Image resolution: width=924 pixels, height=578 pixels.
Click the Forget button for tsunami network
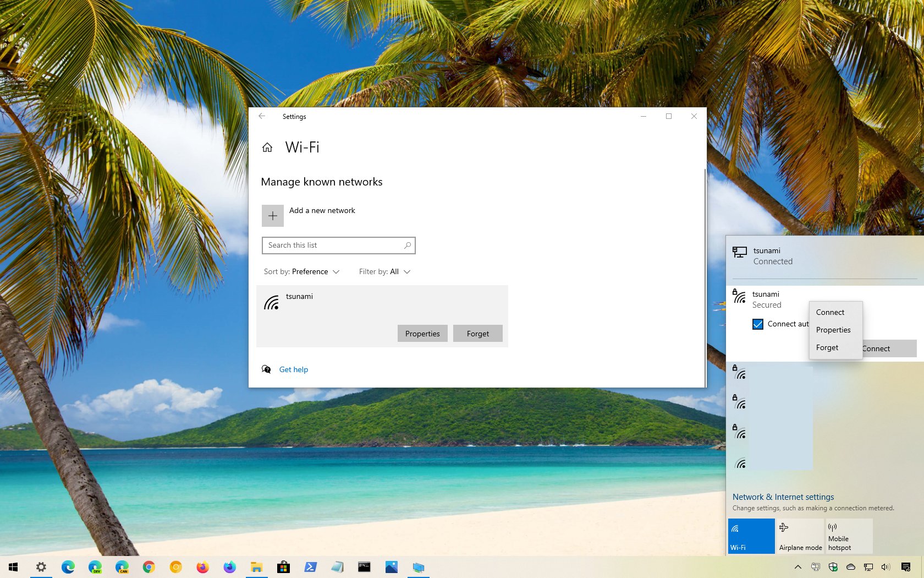[x=477, y=333]
